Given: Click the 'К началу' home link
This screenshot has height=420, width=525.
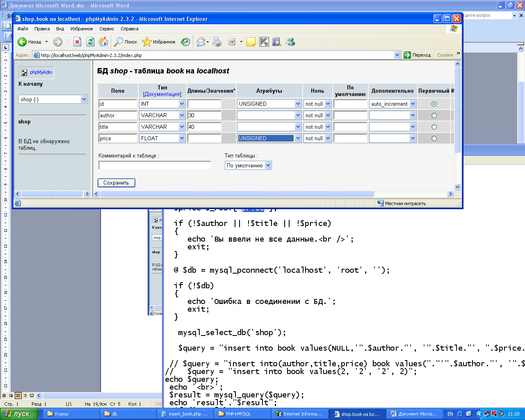Looking at the screenshot, I should (30, 84).
